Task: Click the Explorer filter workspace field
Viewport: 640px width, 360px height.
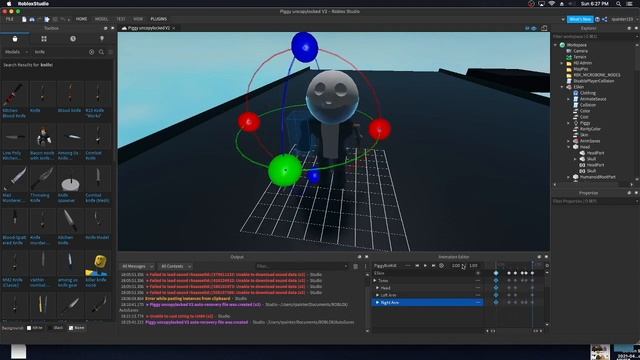Action: (593, 36)
